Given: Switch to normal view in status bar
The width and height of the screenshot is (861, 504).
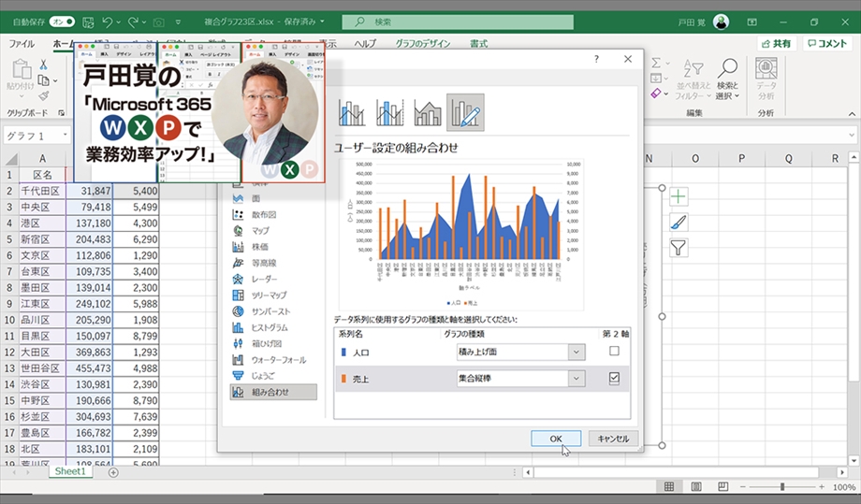Looking at the screenshot, I should pos(669,486).
